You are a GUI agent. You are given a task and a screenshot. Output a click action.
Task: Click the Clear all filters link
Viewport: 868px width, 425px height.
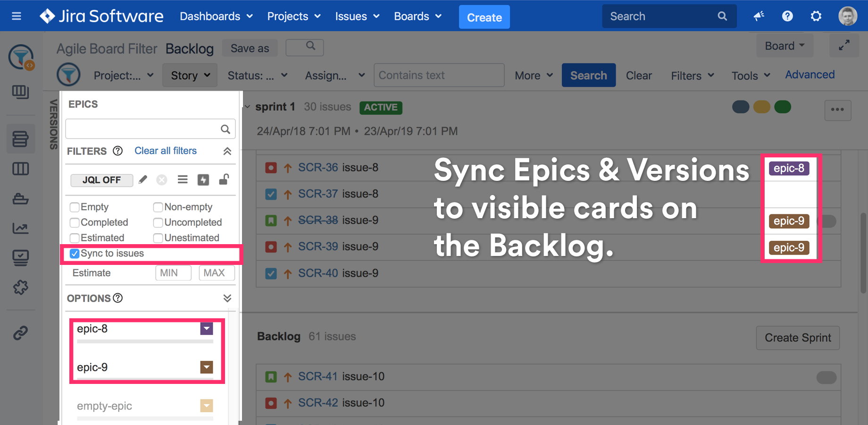point(166,151)
